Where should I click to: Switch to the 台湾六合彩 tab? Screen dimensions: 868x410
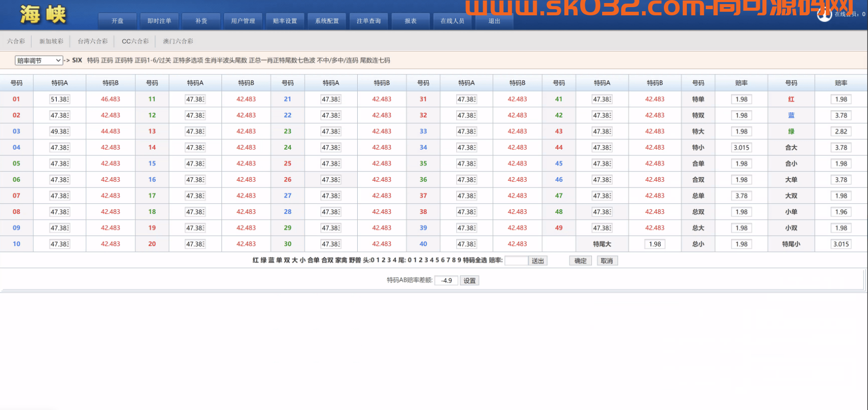(x=92, y=41)
